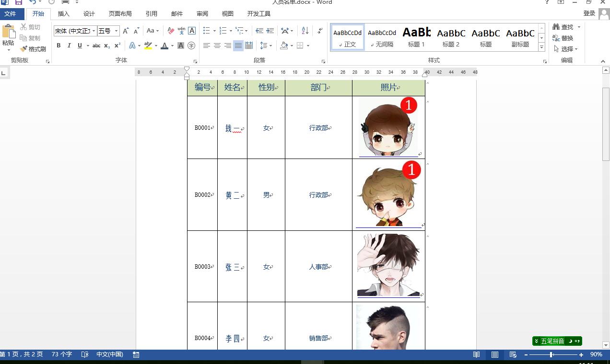Toggle center paragraph alignment
Viewport: 610px width, 364px height.
pos(217,45)
